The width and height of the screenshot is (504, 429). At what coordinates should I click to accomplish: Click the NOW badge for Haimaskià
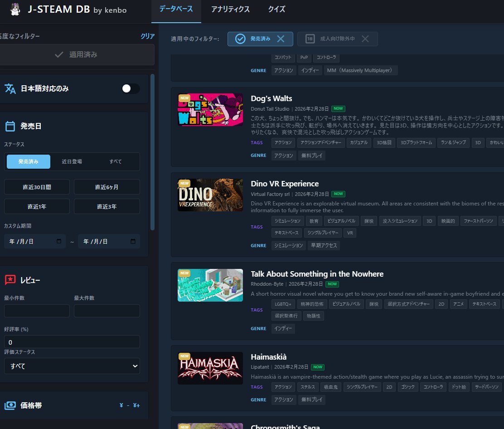[318, 367]
